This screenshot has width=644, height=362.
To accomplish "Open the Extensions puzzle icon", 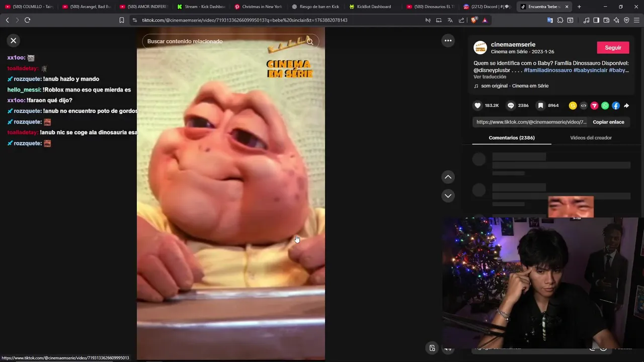I will tap(560, 20).
